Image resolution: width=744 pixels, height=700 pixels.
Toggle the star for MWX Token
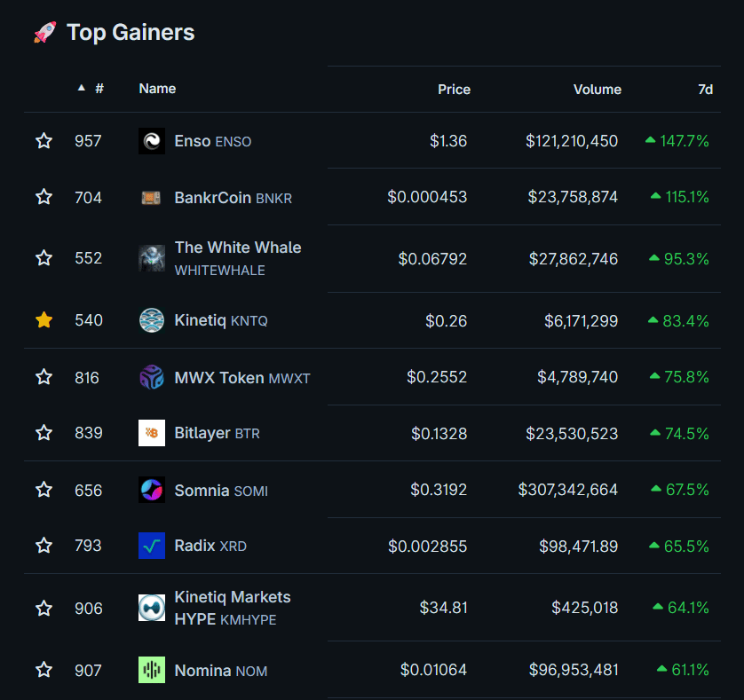click(x=44, y=377)
